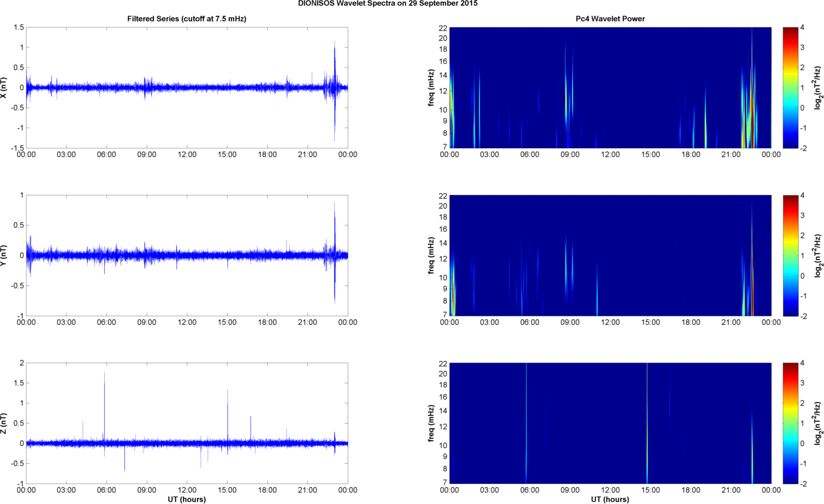Click the 2 tick label on Z series axis

[x=22, y=363]
